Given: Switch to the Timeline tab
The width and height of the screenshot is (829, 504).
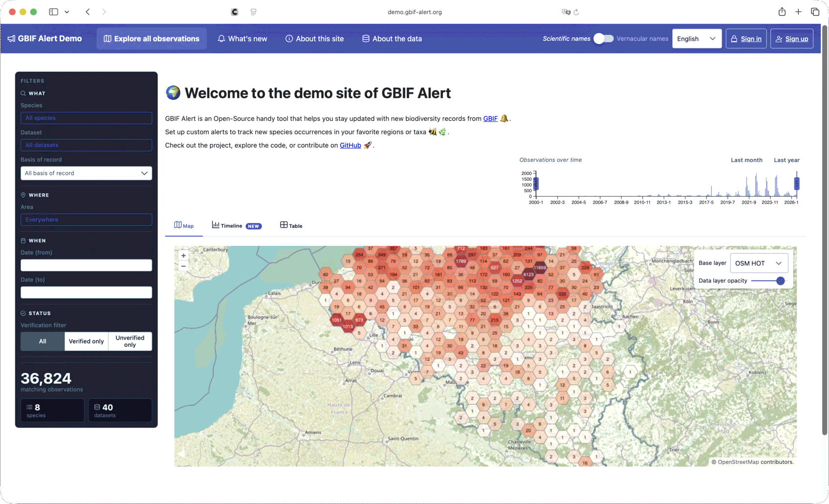Looking at the screenshot, I should pos(237,225).
